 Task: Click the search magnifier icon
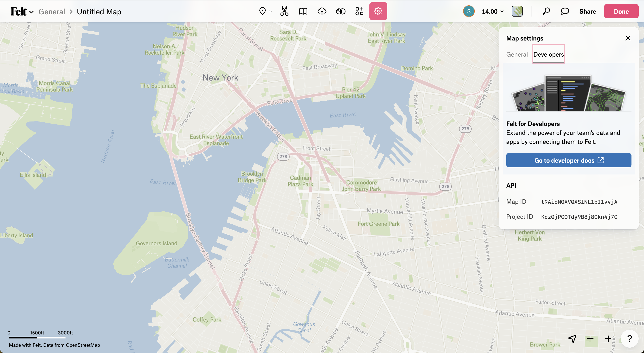pos(546,11)
